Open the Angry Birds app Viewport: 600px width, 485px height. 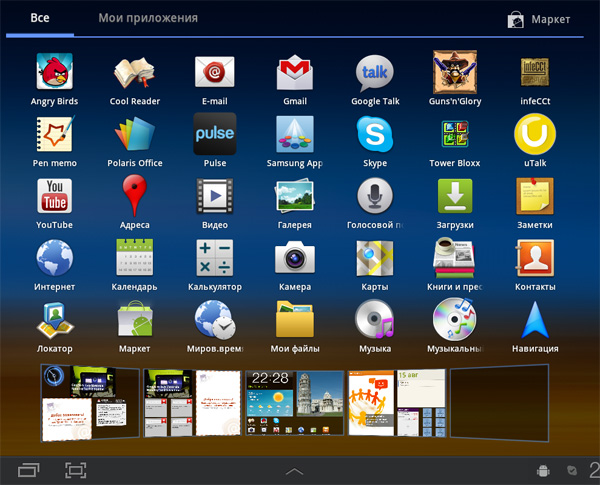(54, 73)
